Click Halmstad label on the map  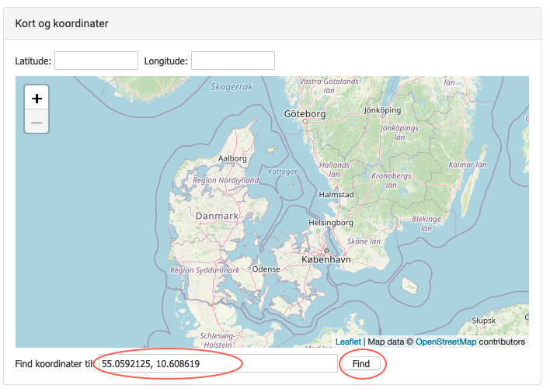(336, 195)
